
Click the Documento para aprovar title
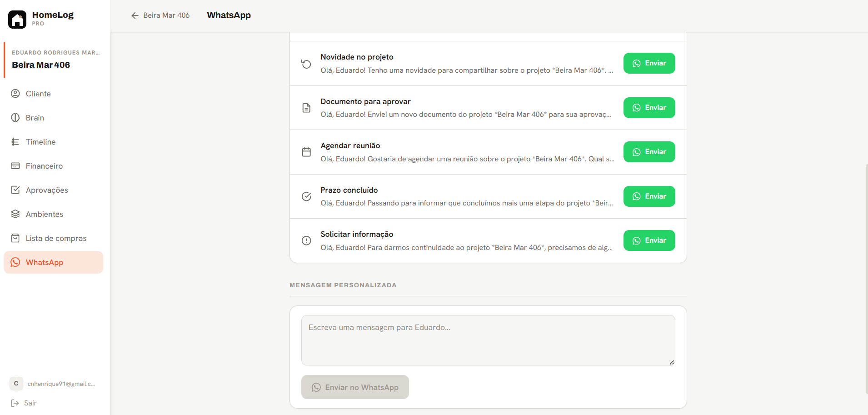pos(365,101)
